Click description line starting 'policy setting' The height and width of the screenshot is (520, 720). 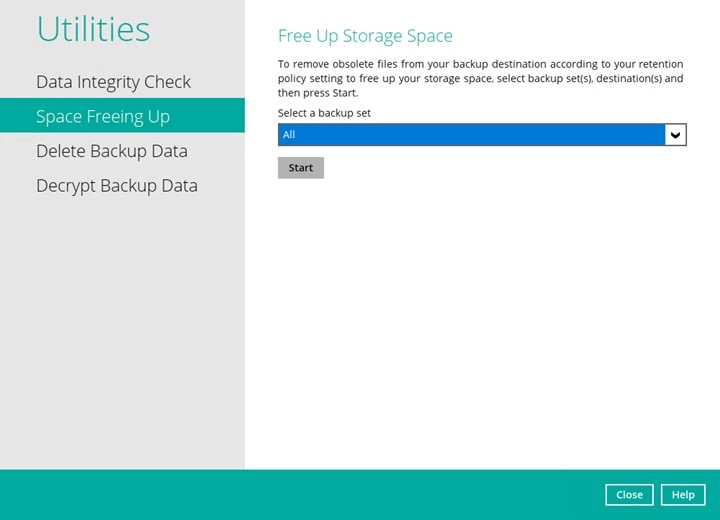click(480, 78)
